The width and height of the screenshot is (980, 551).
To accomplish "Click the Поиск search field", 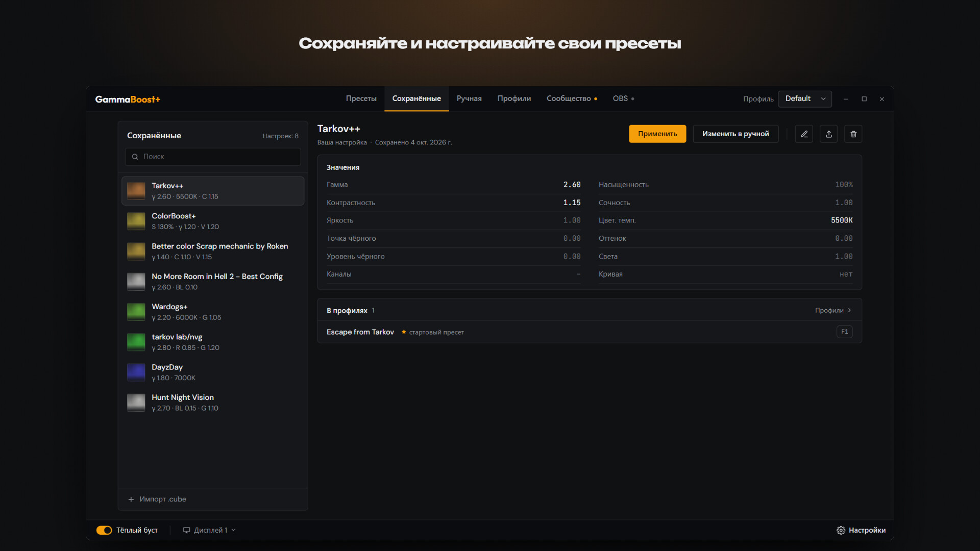I will pyautogui.click(x=213, y=157).
